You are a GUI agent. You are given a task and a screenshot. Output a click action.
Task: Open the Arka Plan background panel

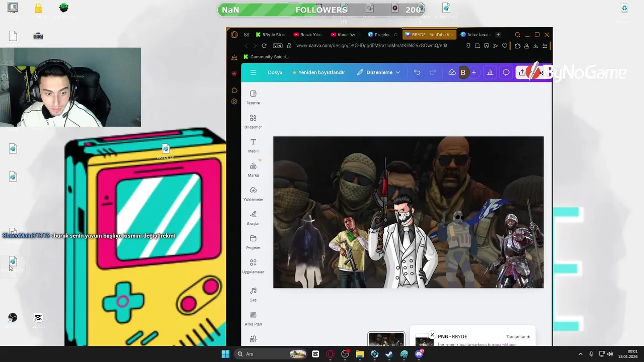tap(253, 319)
